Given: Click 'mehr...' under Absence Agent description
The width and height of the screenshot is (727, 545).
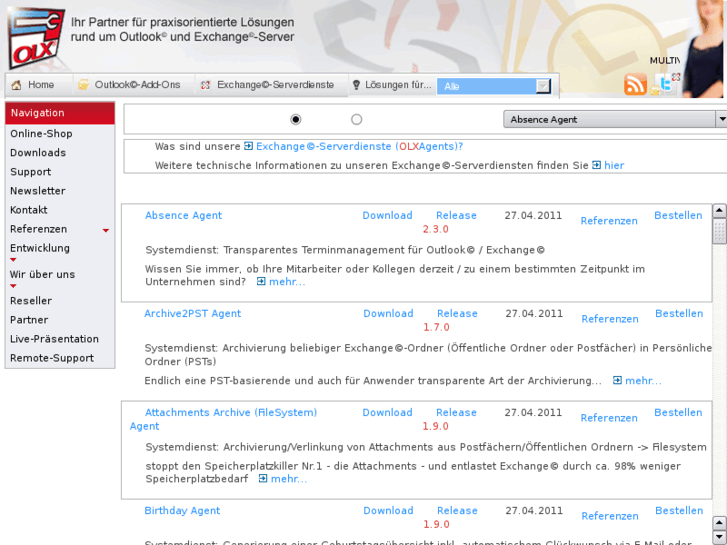Looking at the screenshot, I should (x=287, y=282).
